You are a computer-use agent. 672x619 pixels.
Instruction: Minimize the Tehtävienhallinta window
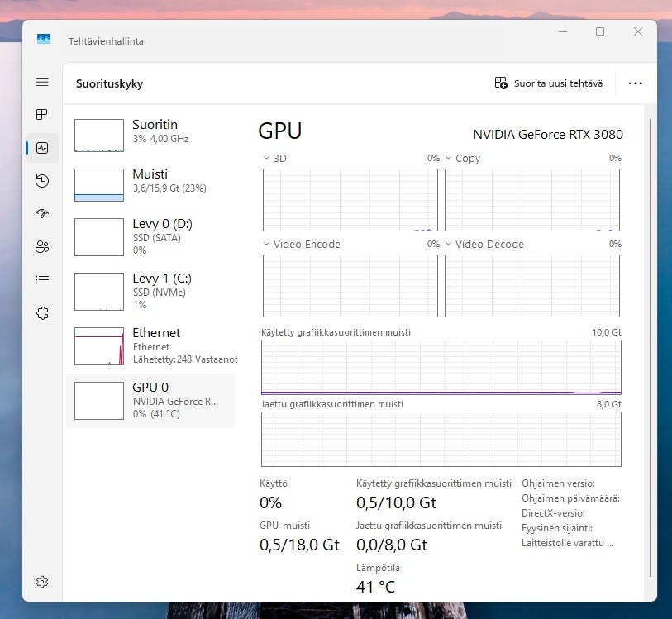[563, 31]
